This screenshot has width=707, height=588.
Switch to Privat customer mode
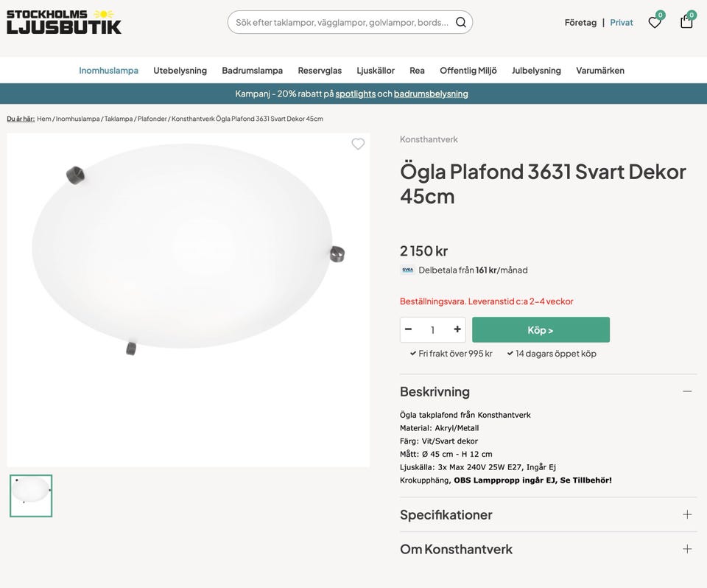[x=622, y=22]
